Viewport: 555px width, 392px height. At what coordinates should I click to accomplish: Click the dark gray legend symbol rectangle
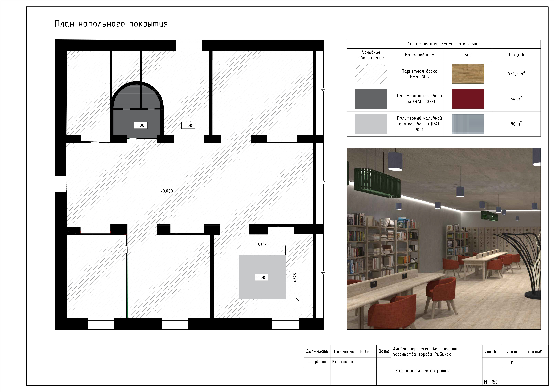[371, 99]
